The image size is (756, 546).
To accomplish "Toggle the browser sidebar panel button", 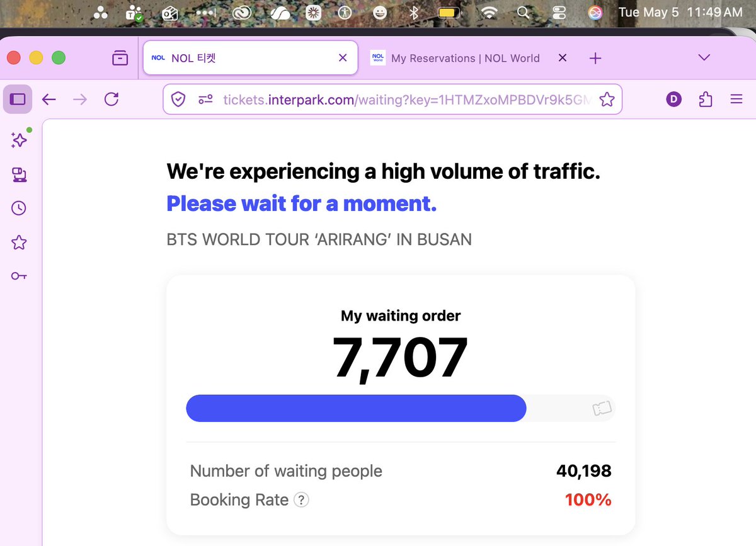I will (x=18, y=100).
